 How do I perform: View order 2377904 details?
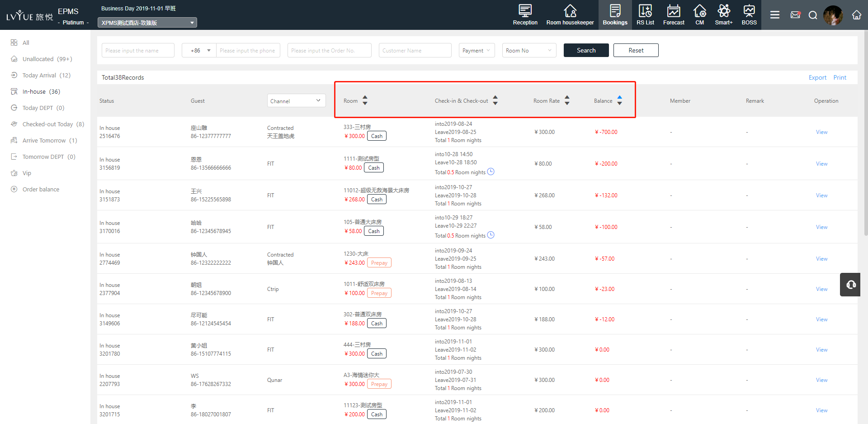[821, 289]
